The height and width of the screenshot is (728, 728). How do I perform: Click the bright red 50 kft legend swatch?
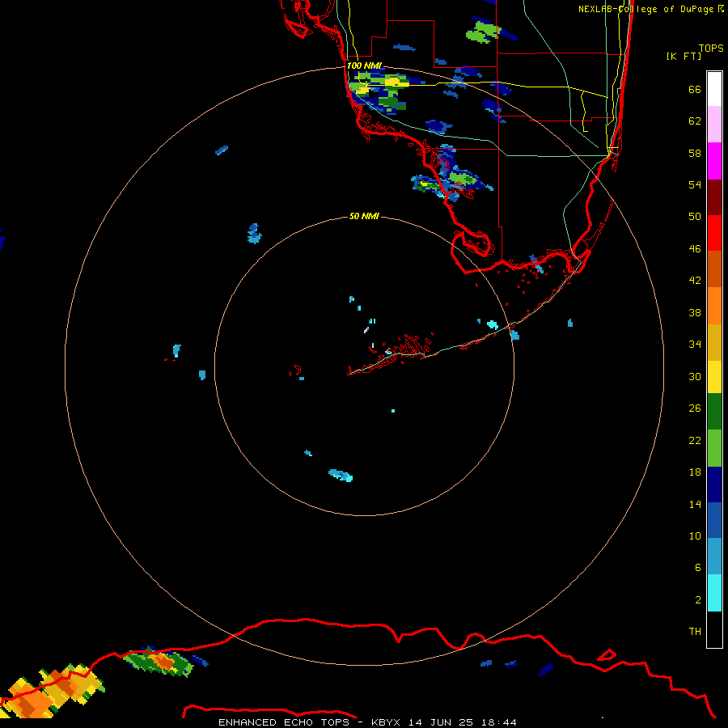[714, 233]
